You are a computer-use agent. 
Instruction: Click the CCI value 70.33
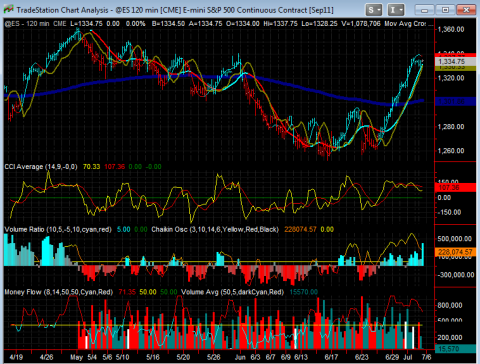91,166
